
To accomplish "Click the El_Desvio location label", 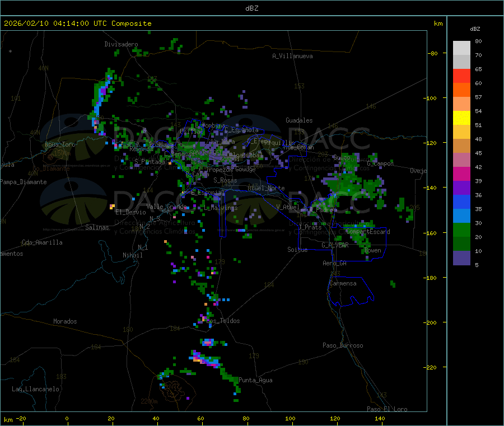I will click(x=131, y=212).
